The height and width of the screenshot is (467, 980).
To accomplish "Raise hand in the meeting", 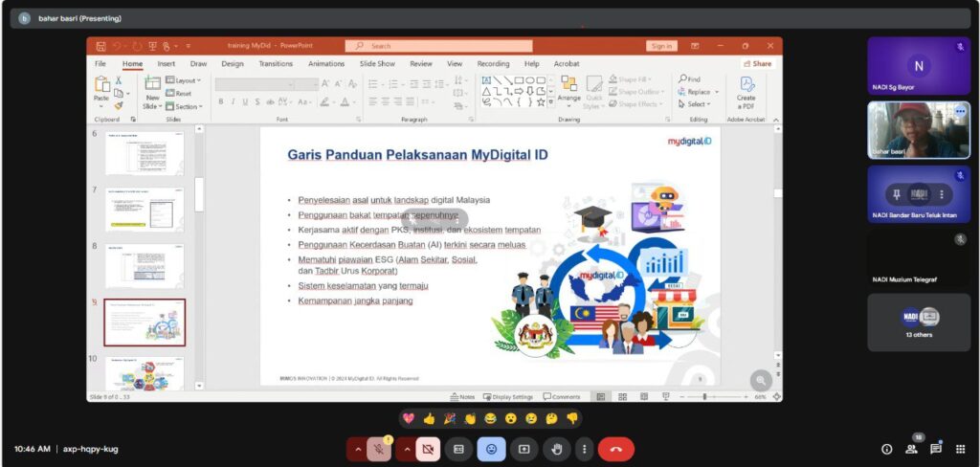I will (556, 448).
